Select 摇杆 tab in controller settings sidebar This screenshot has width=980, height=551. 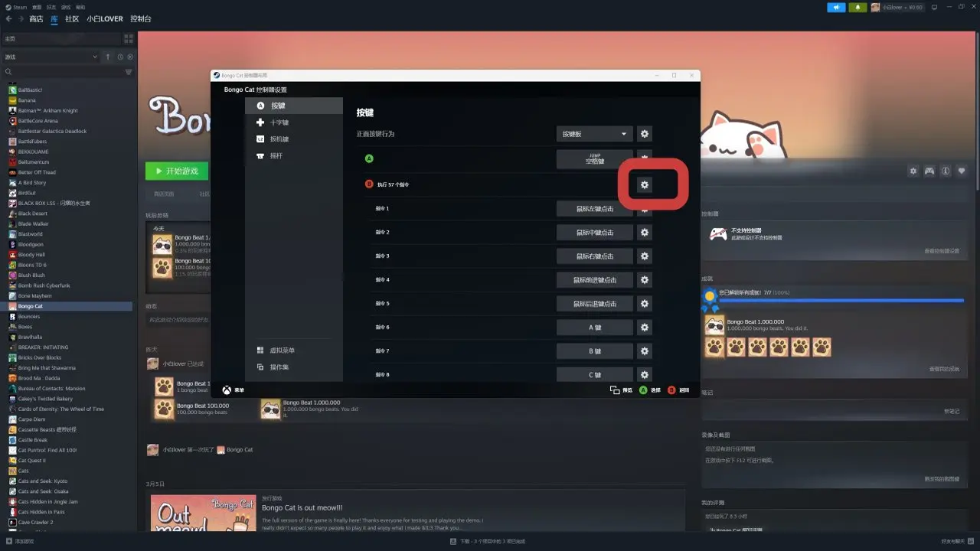[294, 156]
